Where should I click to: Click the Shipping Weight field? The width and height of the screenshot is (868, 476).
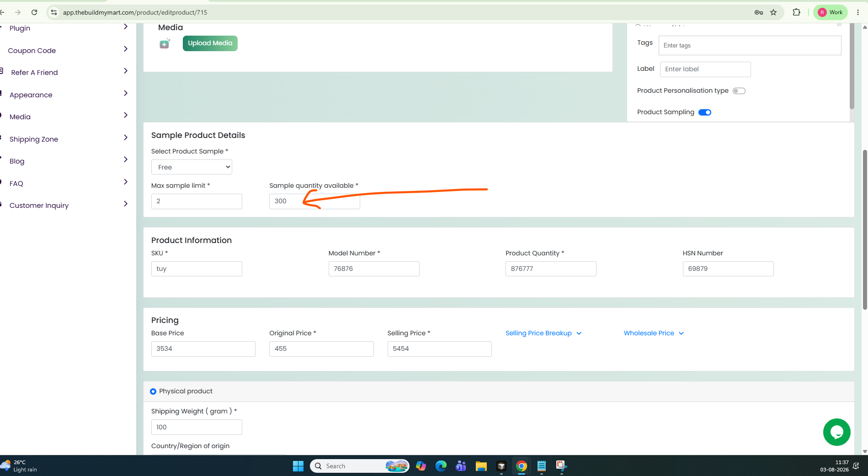tap(197, 427)
